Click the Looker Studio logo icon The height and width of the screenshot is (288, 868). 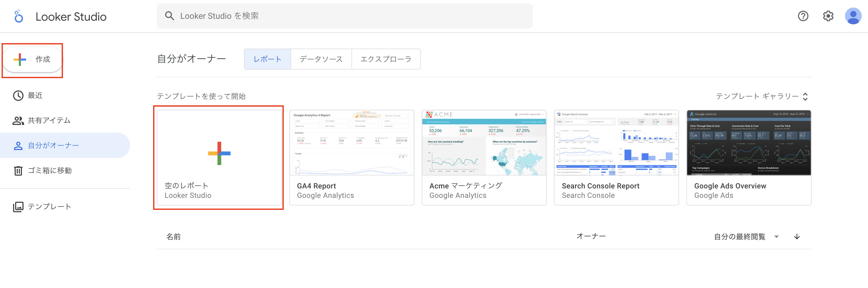click(19, 16)
